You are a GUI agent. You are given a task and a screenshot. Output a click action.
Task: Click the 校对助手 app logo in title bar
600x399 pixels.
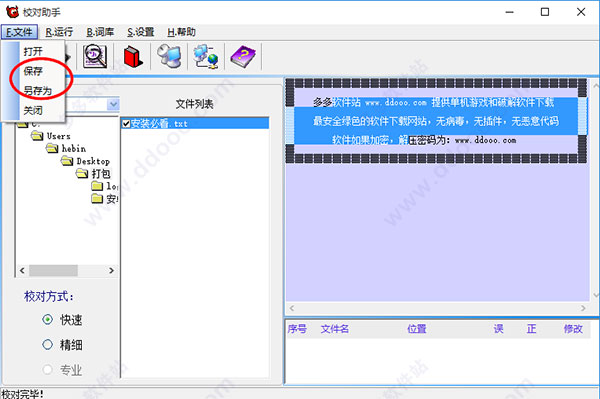pyautogui.click(x=12, y=12)
